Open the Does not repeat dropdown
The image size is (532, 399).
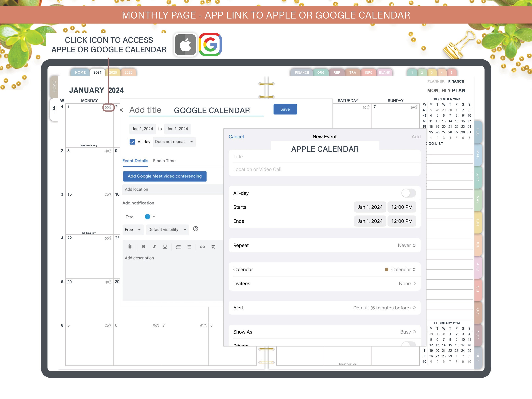tap(174, 142)
